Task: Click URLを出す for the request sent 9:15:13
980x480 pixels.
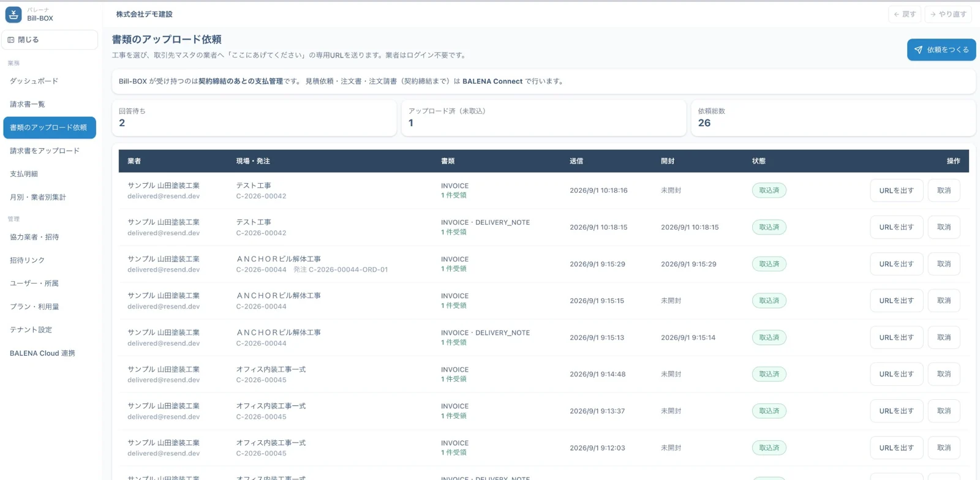Action: [x=896, y=337]
